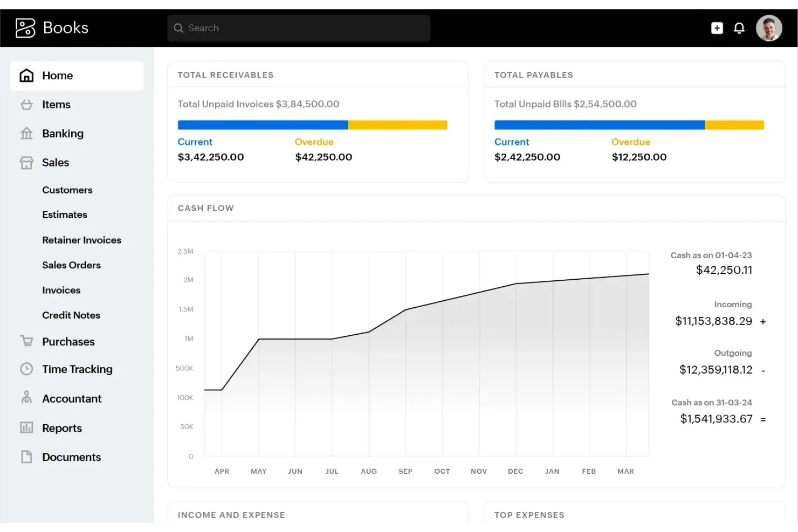Image resolution: width=798 pixels, height=532 pixels.
Task: Open Purchases via the cart icon
Action: point(26,341)
